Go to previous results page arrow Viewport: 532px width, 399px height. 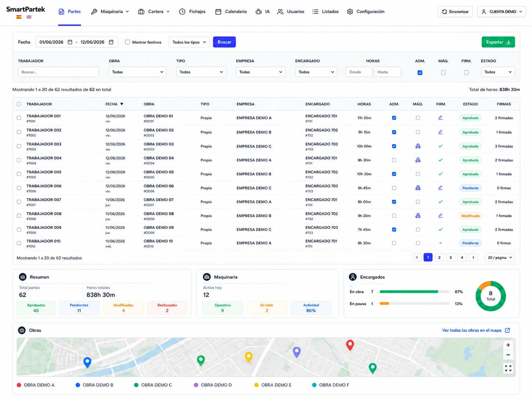click(417, 258)
